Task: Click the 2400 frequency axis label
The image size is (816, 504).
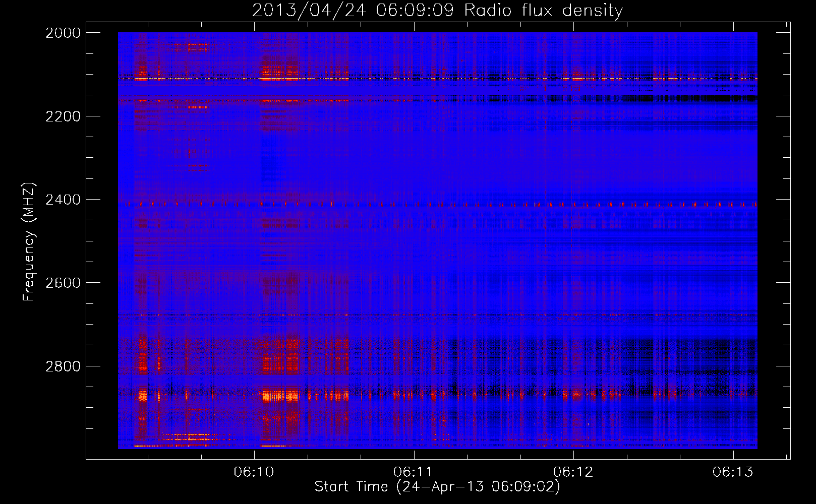Action: 63,200
